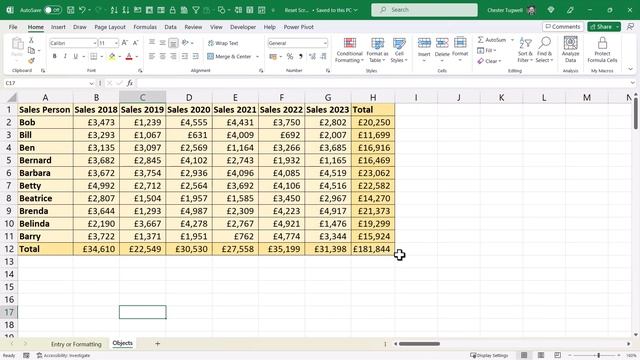The width and height of the screenshot is (640, 360).
Task: Sort descending from Quick Access Toolbar
Action: (x=126, y=10)
